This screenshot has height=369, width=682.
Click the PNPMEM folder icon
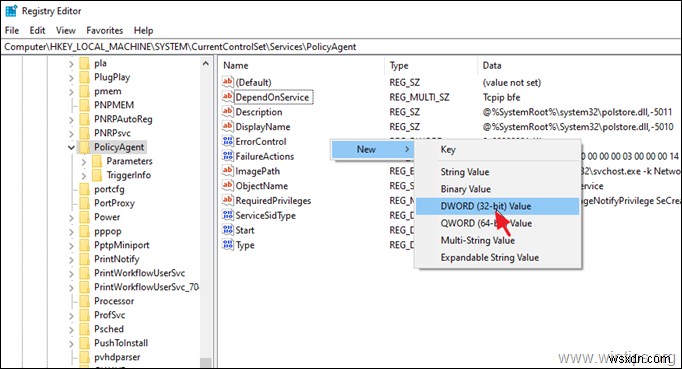pos(85,105)
